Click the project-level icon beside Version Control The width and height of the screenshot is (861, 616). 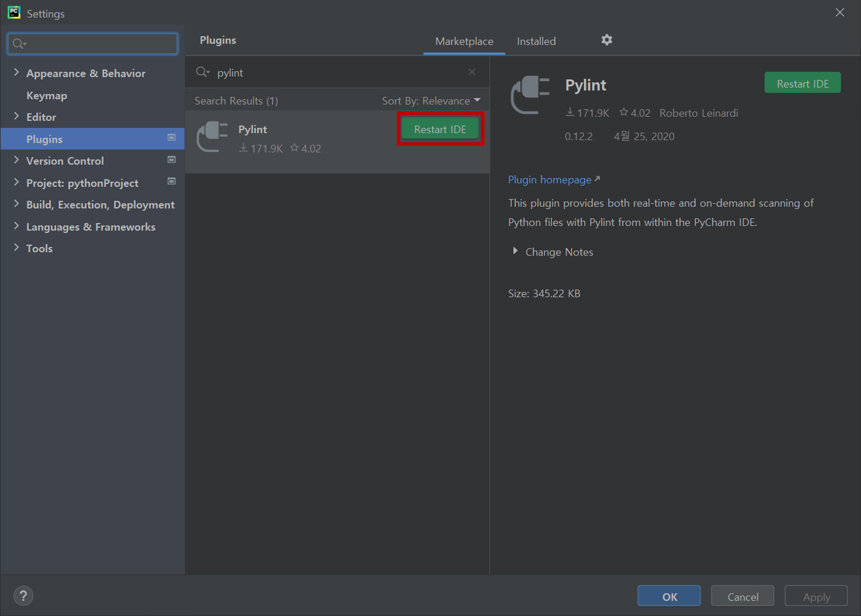172,160
